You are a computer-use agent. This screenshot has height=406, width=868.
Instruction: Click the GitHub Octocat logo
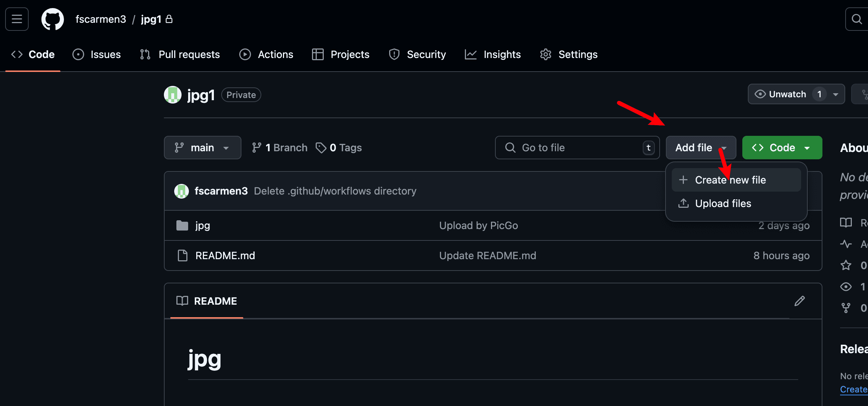[53, 19]
